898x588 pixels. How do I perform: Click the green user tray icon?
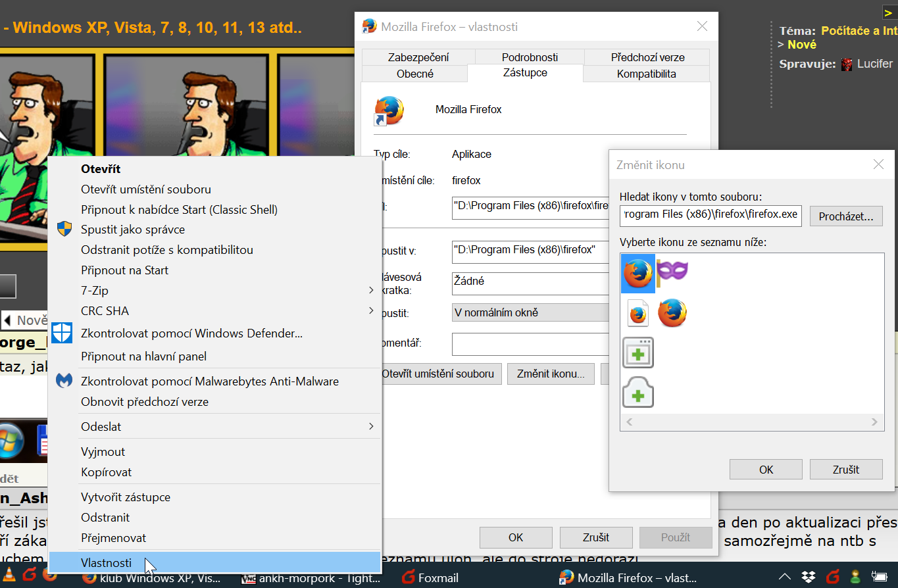(855, 577)
